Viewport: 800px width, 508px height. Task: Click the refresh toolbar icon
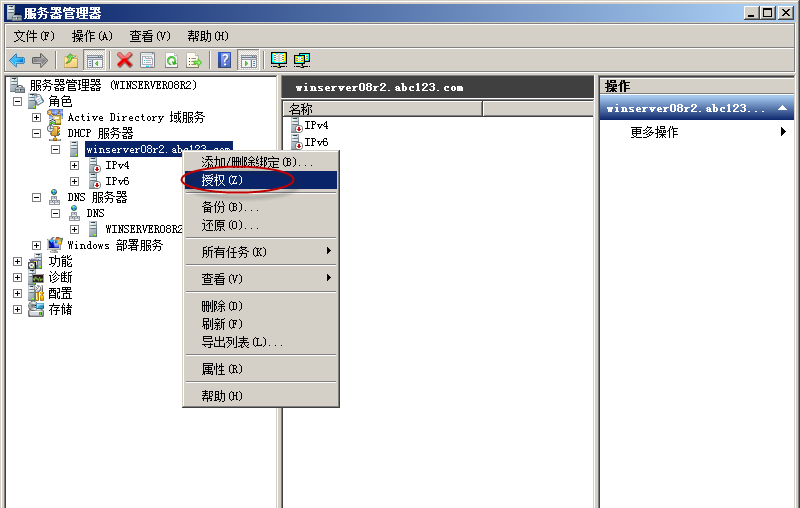pyautogui.click(x=171, y=61)
